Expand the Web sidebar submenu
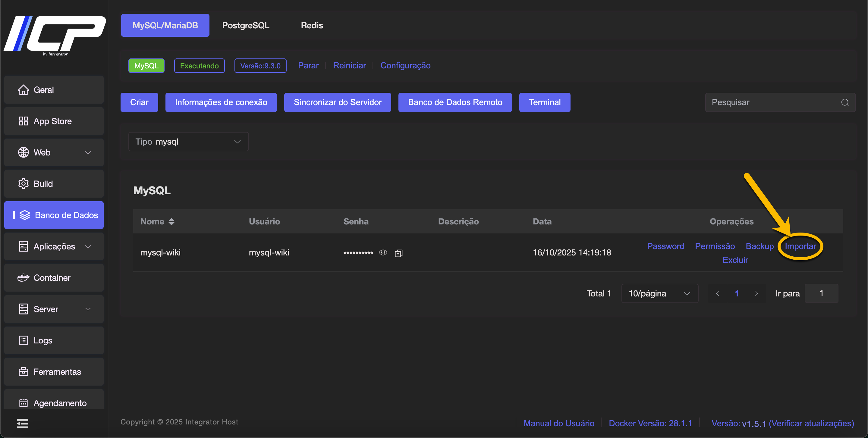This screenshot has width=868, height=438. pos(88,152)
